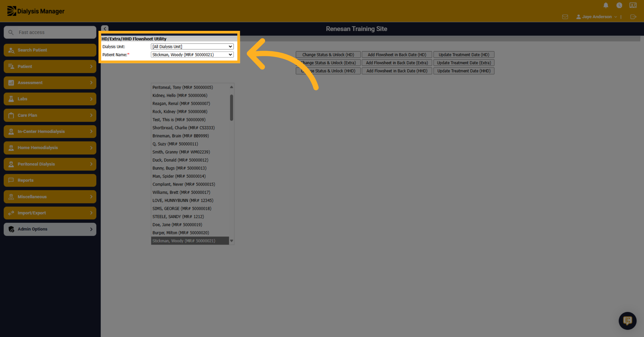Screen dimensions: 644x337
Task: Click the patient list scrollbar thumb
Action: coord(231,108)
